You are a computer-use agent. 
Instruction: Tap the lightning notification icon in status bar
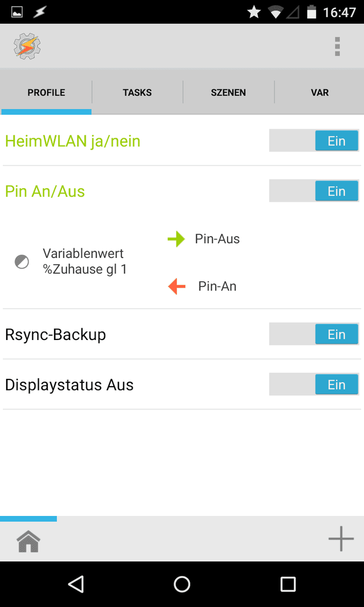[40, 12]
